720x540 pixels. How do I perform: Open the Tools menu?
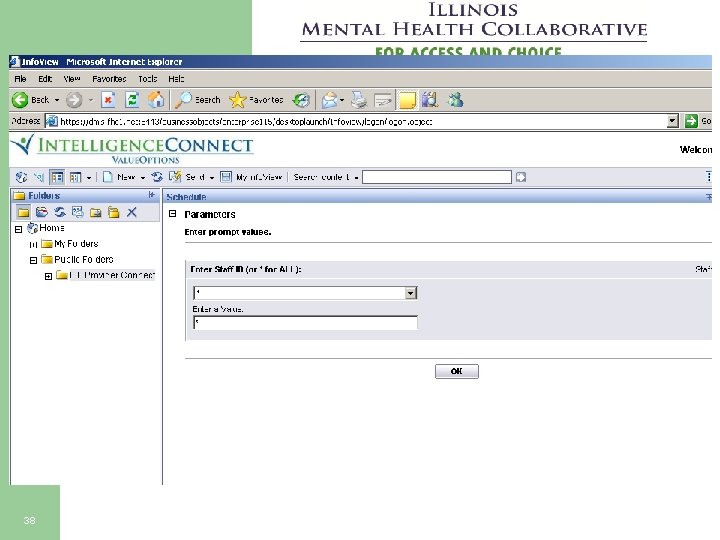point(148,79)
